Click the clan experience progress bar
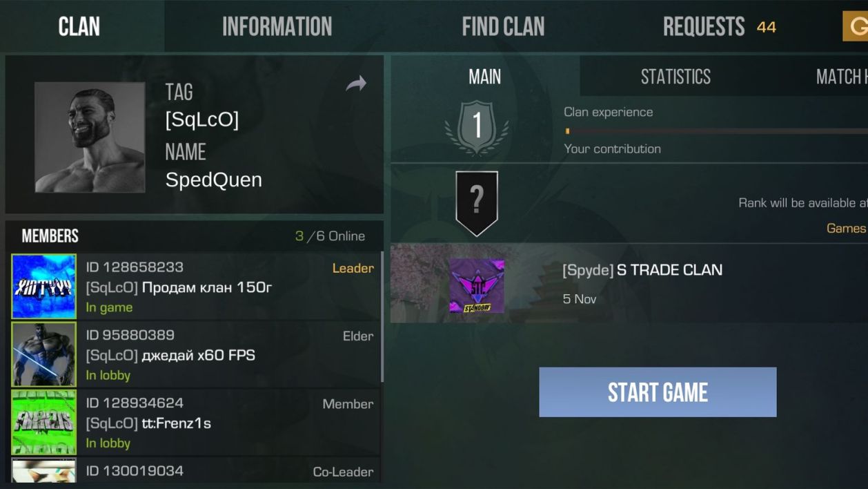 (716, 131)
